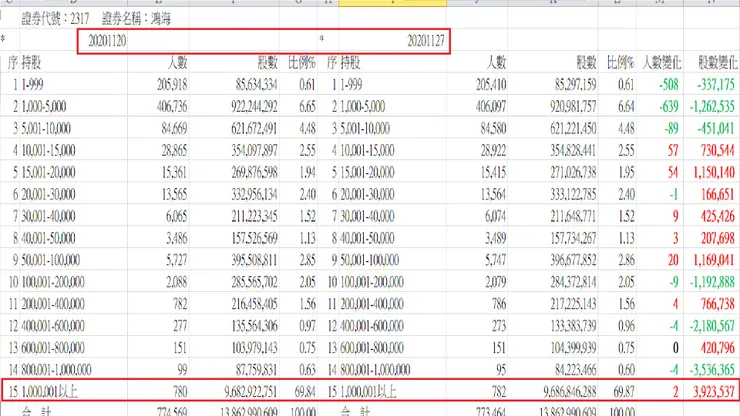Select the holder count 406,736

point(172,106)
